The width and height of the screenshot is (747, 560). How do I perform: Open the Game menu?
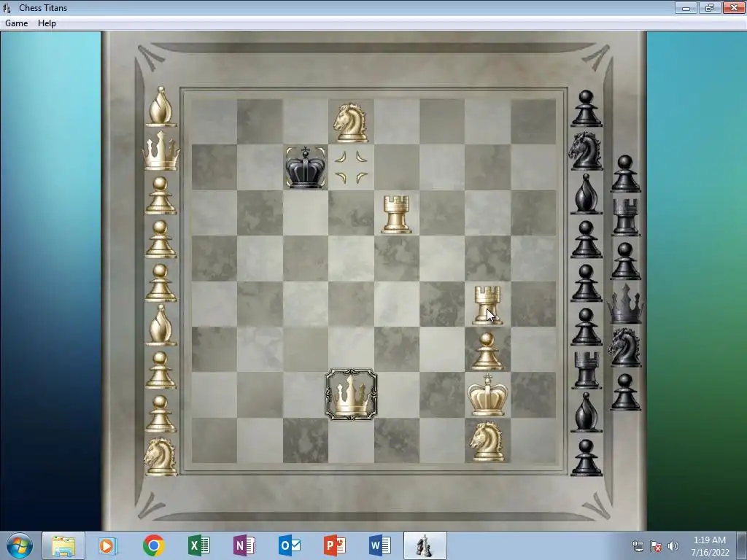(16, 23)
